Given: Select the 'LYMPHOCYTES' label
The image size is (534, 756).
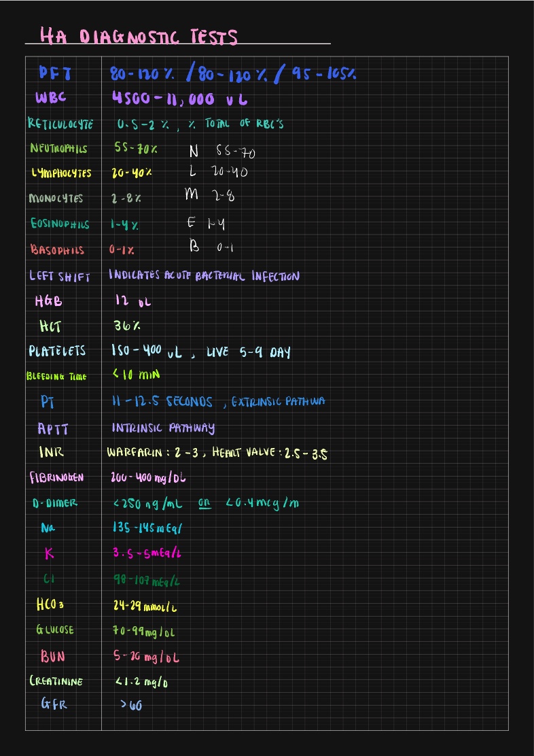Looking at the screenshot, I should pyautogui.click(x=61, y=173).
